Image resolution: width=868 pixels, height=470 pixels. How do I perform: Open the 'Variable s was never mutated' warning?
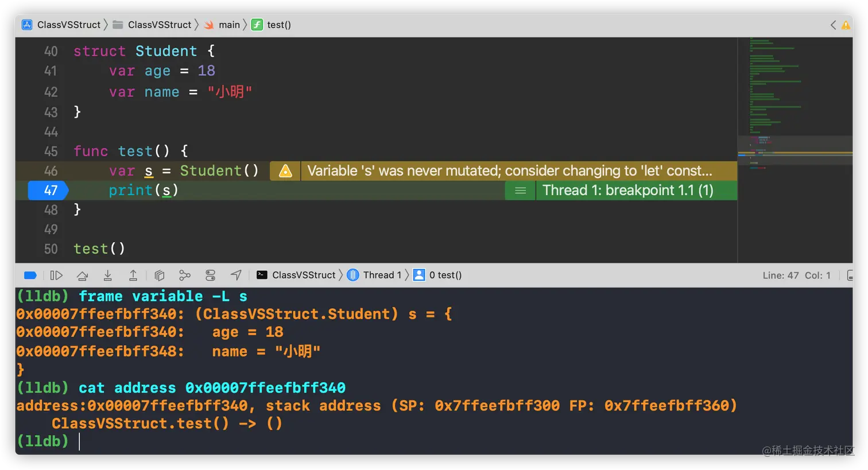pos(510,171)
